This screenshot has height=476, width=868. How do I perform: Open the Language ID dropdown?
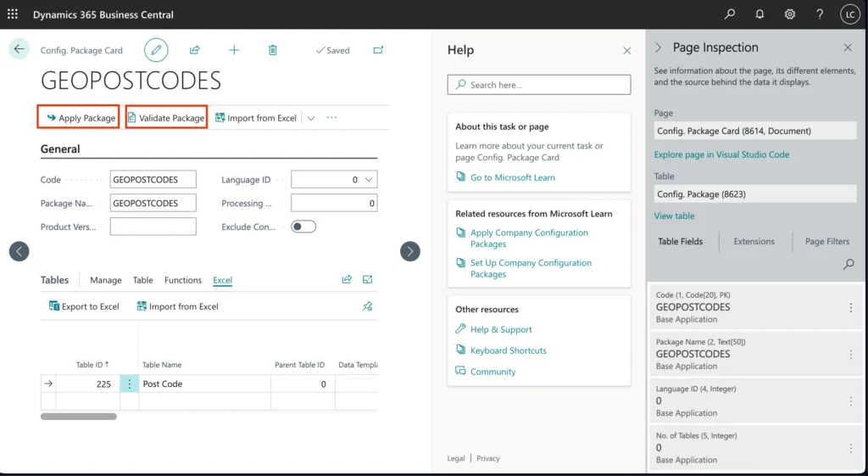(x=368, y=180)
